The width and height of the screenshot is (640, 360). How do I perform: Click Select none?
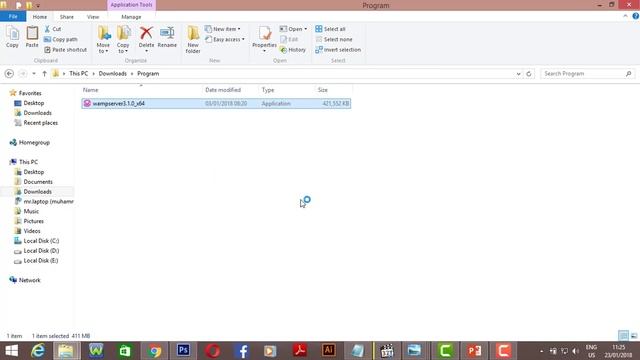click(x=333, y=39)
